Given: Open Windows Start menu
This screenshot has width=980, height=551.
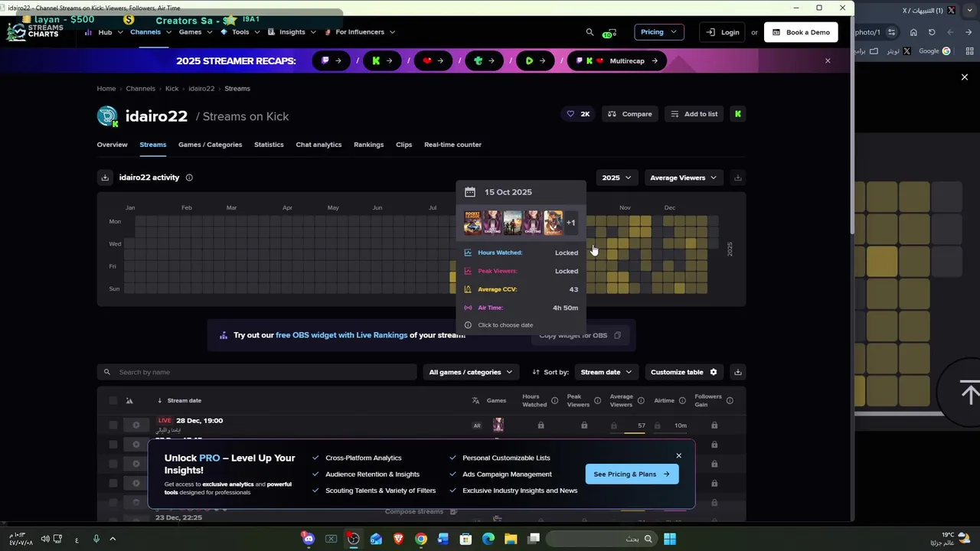Looking at the screenshot, I should pos(670,539).
